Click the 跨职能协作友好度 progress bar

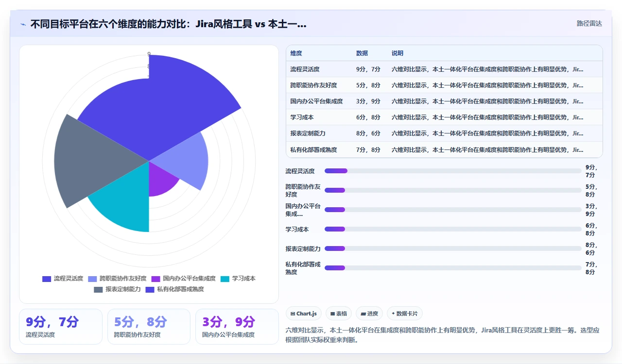pyautogui.click(x=453, y=190)
